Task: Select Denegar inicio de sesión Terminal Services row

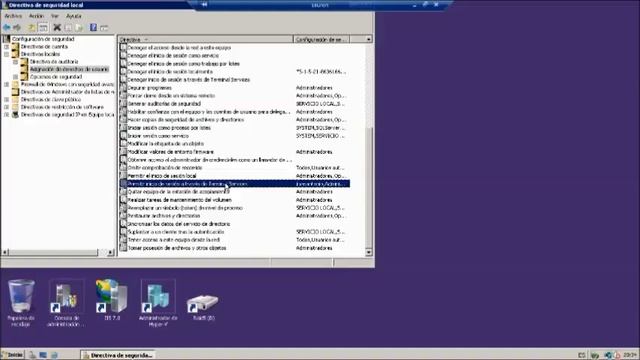Action: pyautogui.click(x=235, y=80)
